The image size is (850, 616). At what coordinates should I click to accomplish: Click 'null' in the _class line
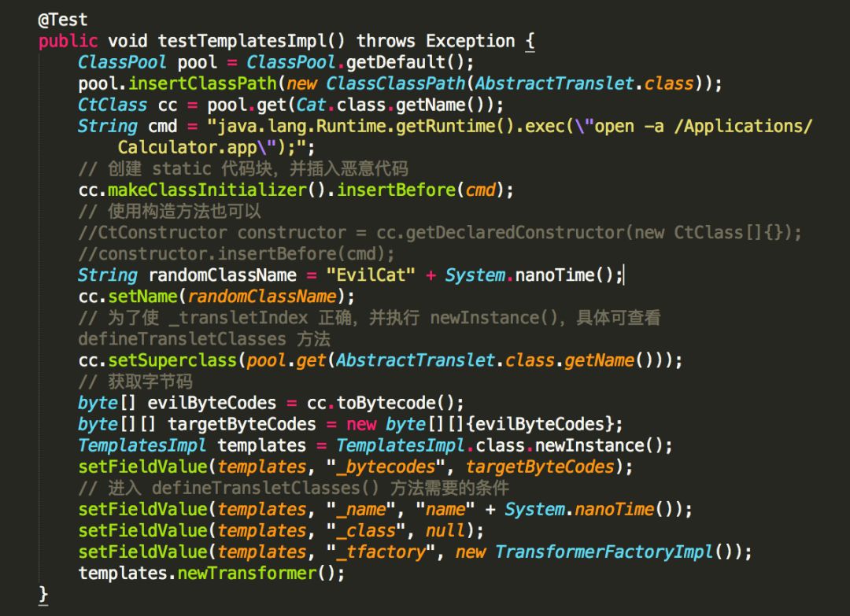[445, 530]
